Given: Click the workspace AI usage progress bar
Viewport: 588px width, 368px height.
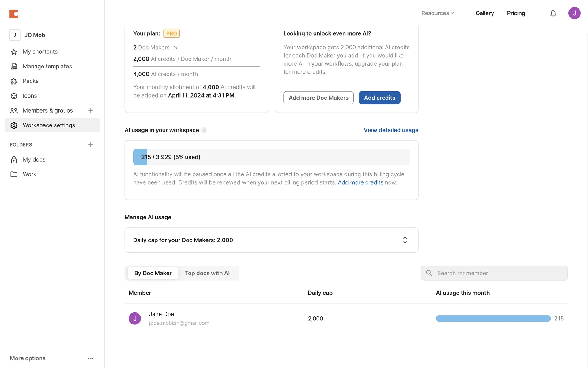Looking at the screenshot, I should (271, 157).
